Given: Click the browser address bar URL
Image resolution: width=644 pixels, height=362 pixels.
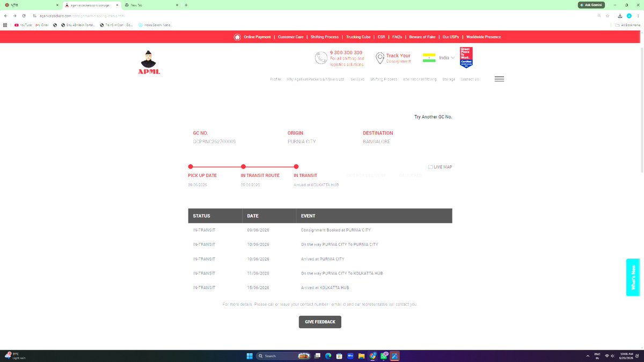Looking at the screenshot, I should [83, 16].
